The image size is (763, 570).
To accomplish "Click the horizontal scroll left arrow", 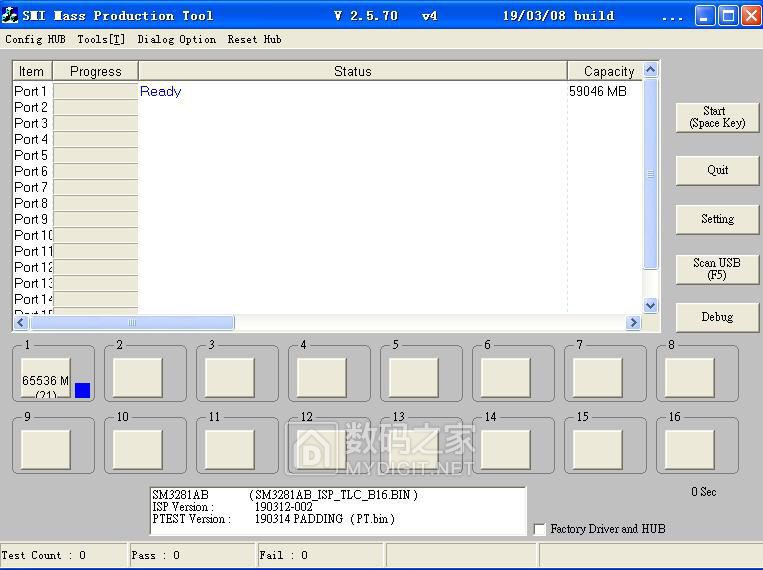I will pyautogui.click(x=21, y=322).
